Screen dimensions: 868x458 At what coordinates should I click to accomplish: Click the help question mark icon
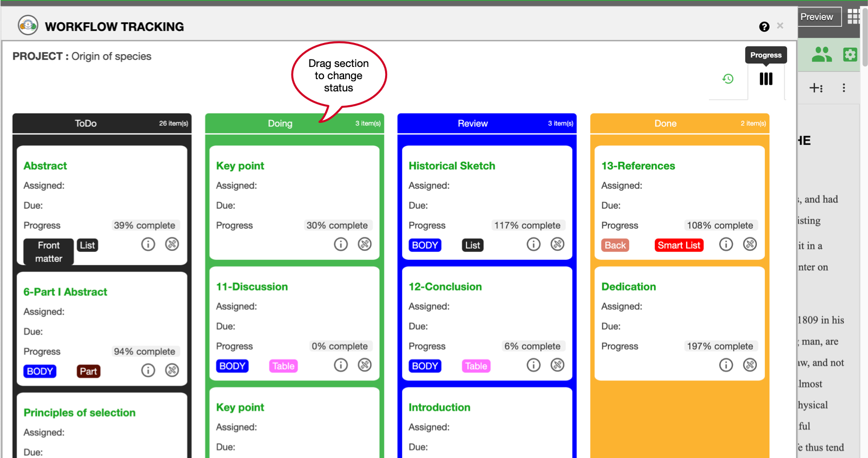coord(764,27)
